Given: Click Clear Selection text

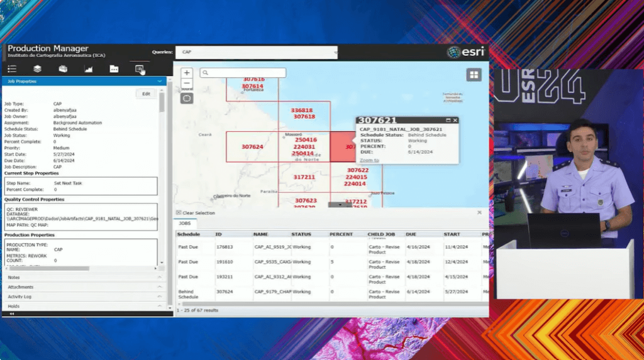Looking at the screenshot, I should 199,213.
